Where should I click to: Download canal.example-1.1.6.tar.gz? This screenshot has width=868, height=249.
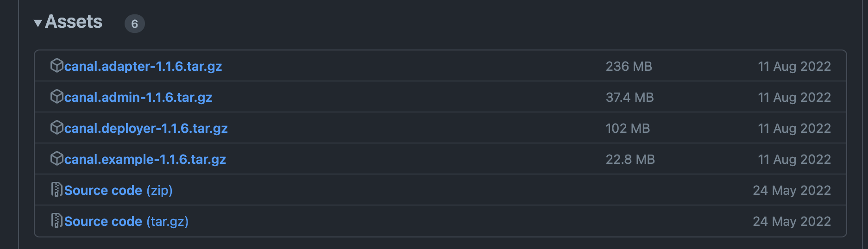pos(145,159)
